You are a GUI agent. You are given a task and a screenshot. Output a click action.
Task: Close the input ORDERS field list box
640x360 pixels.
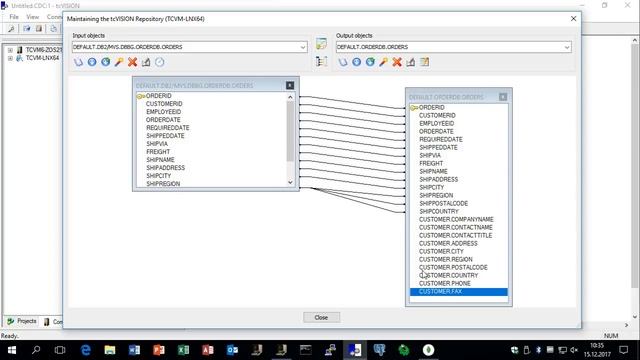click(290, 85)
